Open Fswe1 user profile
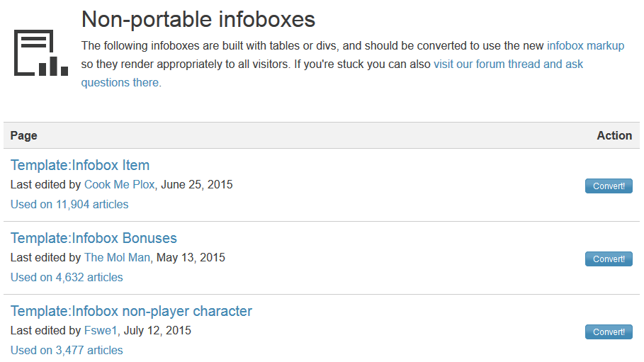 (x=101, y=331)
